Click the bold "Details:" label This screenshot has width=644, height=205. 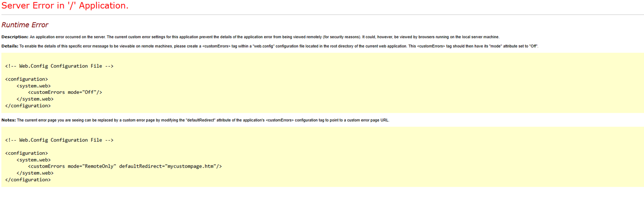(x=10, y=46)
